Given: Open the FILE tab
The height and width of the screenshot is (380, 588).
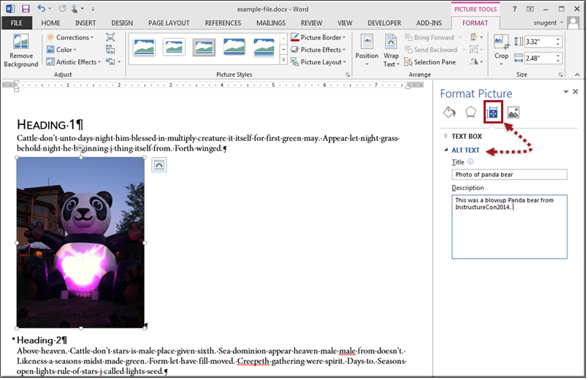Looking at the screenshot, I should coord(17,23).
